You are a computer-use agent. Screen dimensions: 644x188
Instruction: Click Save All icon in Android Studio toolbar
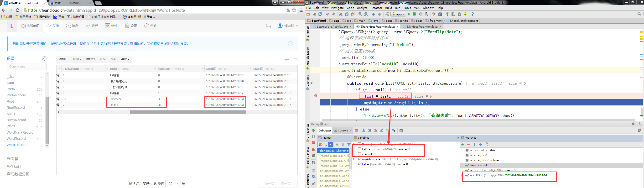tap(314, 14)
